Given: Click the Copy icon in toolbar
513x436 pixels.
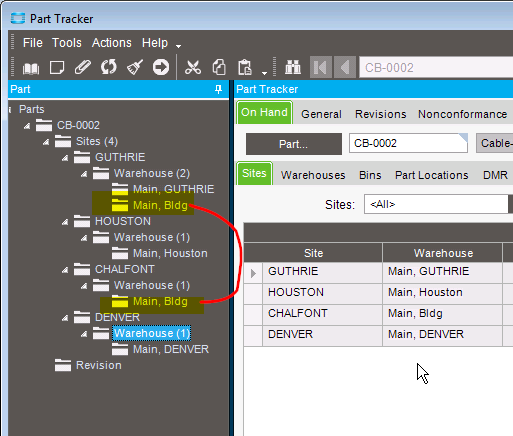Looking at the screenshot, I should tap(219, 67).
